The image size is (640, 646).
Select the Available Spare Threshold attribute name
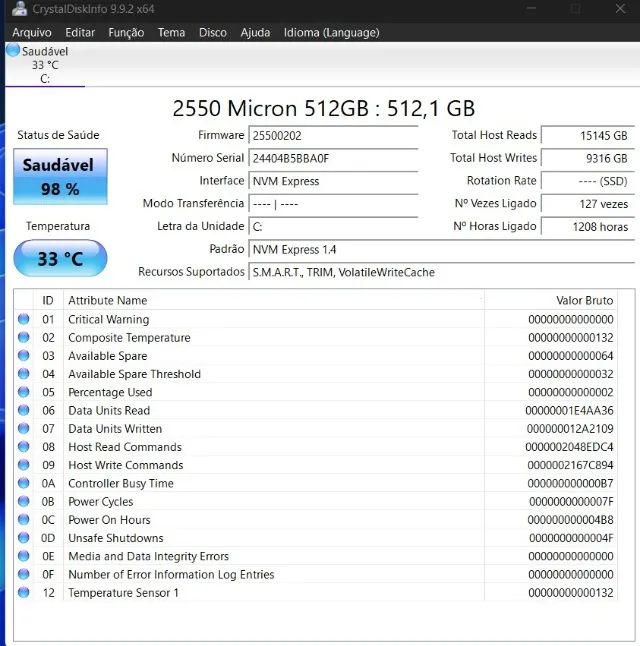coord(134,374)
